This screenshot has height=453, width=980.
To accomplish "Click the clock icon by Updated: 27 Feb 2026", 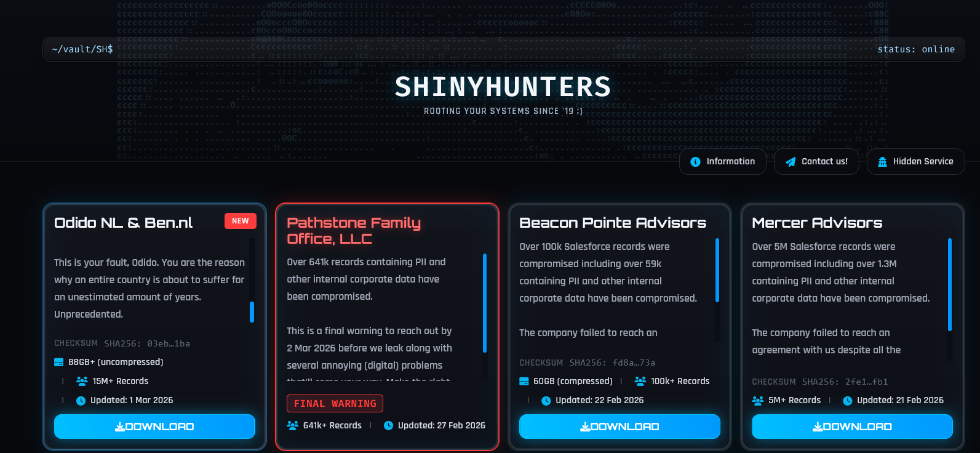I will coord(388,425).
